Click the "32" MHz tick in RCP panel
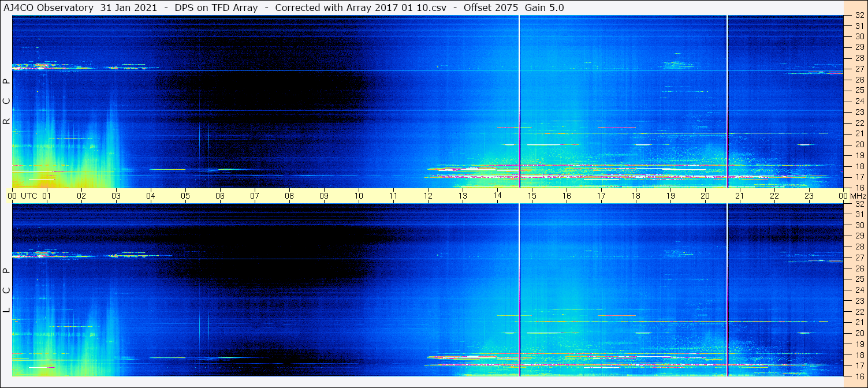 click(859, 16)
